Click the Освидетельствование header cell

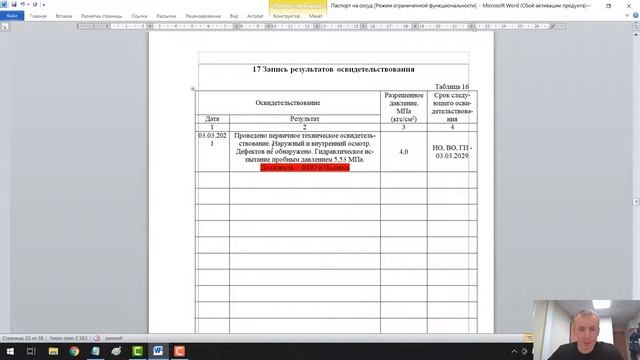[x=288, y=103]
